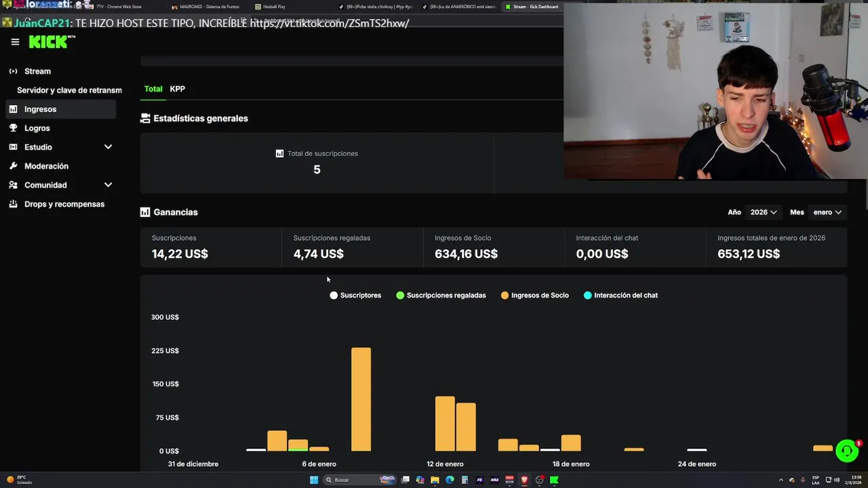This screenshot has height=488, width=868.
Task: Open Stream in the sidebar
Action: [60, 71]
